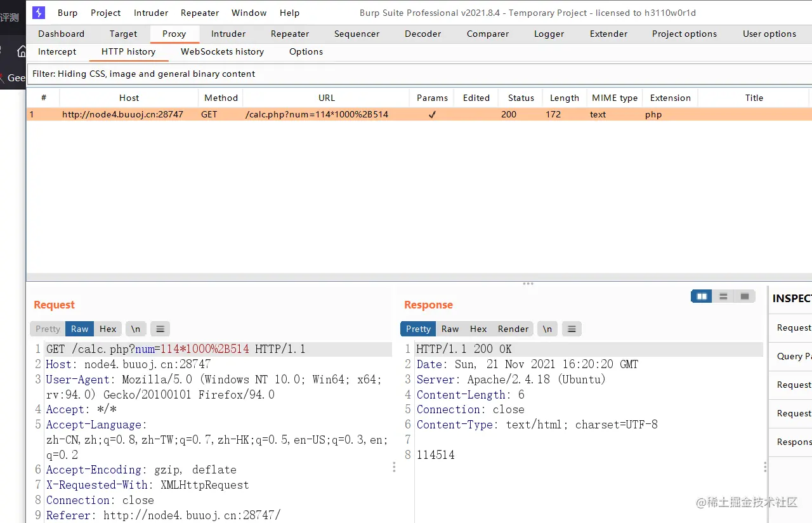
Task: Go to the Comparer tab
Action: click(488, 34)
